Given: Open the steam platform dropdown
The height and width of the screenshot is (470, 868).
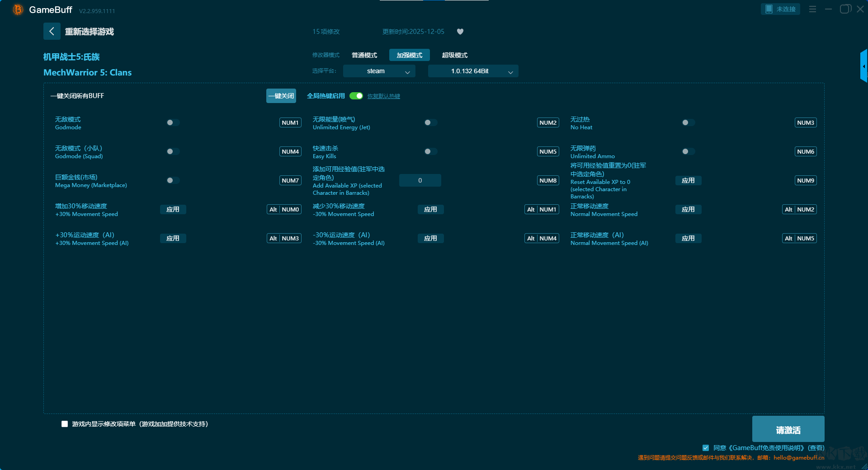Looking at the screenshot, I should pos(379,71).
